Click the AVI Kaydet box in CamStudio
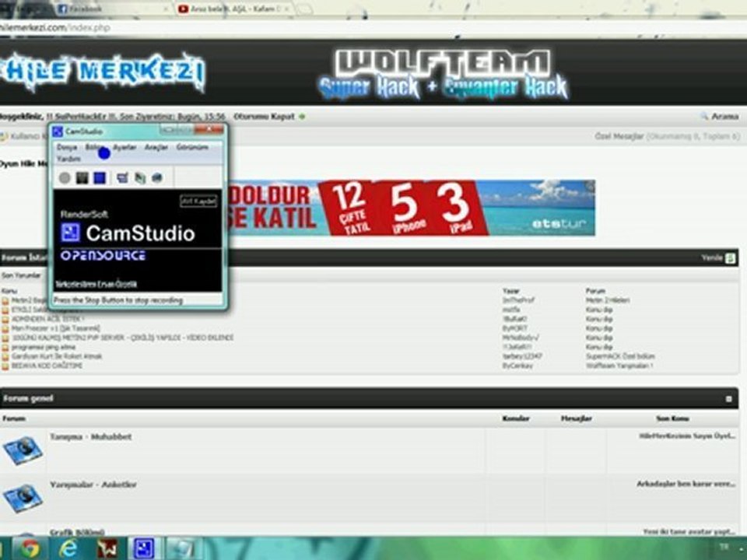 (198, 201)
